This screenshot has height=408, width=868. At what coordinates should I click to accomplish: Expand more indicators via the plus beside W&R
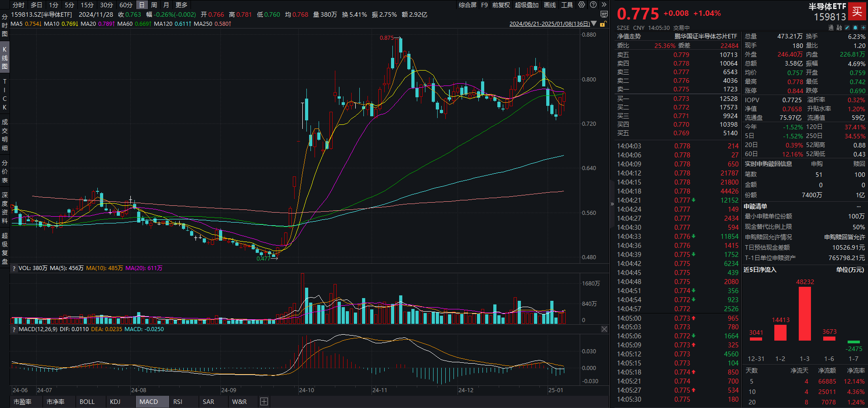pyautogui.click(x=264, y=401)
